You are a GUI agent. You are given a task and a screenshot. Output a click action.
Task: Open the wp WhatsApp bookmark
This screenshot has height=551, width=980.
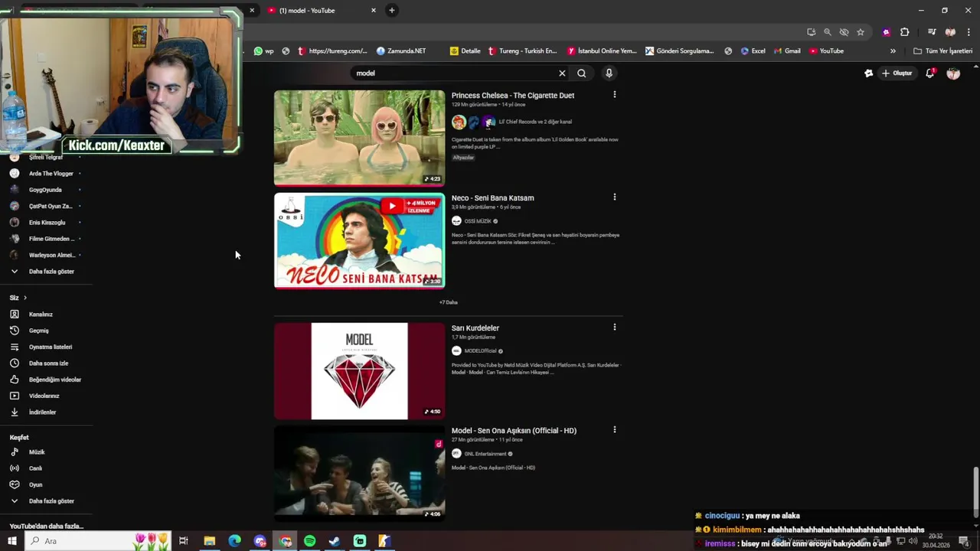pyautogui.click(x=264, y=51)
